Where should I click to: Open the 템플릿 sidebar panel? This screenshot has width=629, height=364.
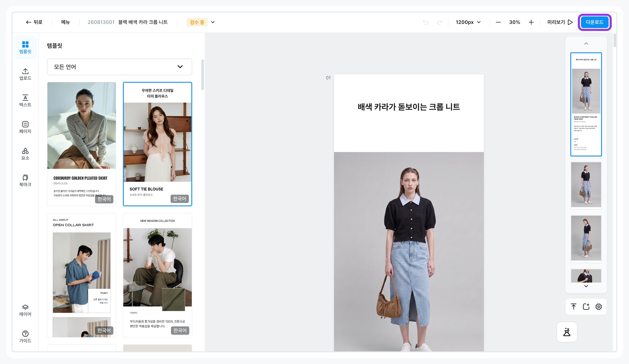25,48
